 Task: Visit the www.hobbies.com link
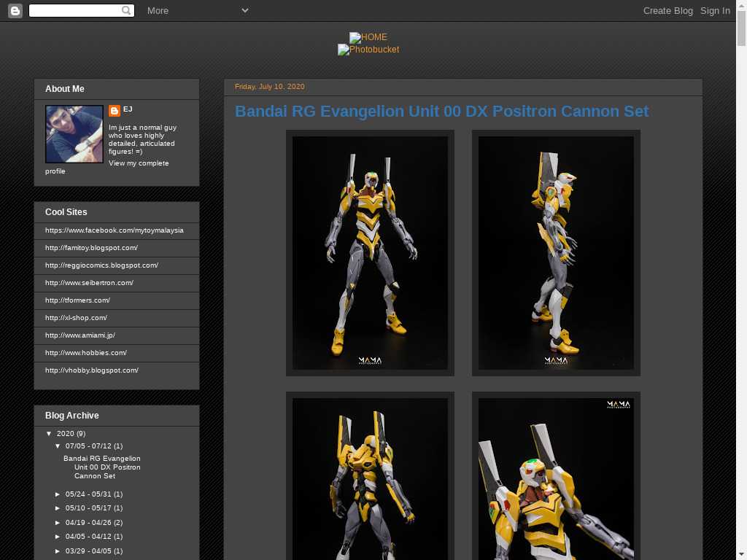[x=86, y=353]
